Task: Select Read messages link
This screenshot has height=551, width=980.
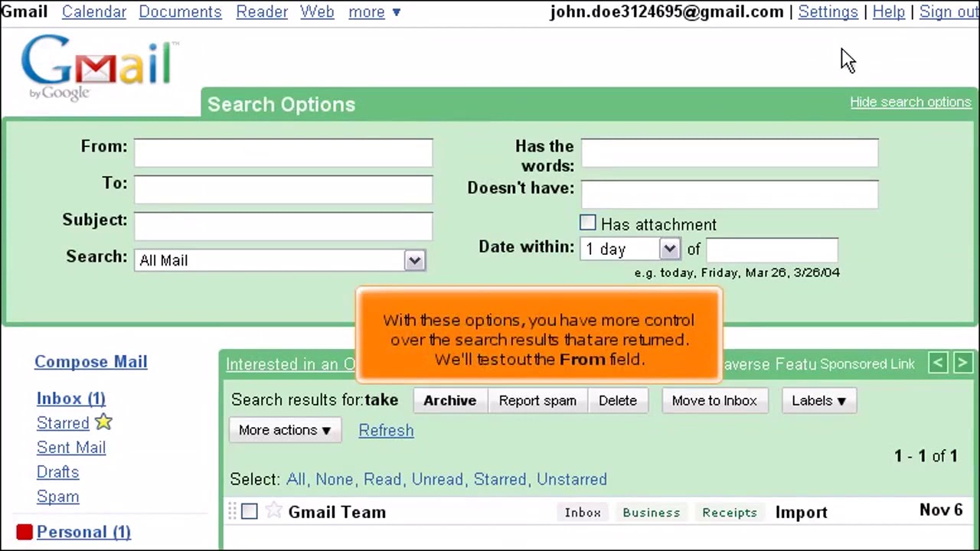Action: tap(382, 479)
